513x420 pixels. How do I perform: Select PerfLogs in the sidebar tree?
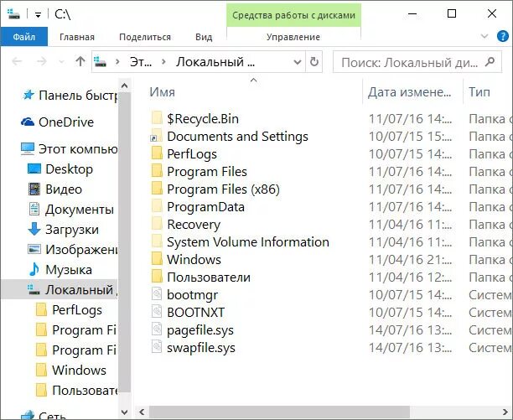(x=69, y=310)
